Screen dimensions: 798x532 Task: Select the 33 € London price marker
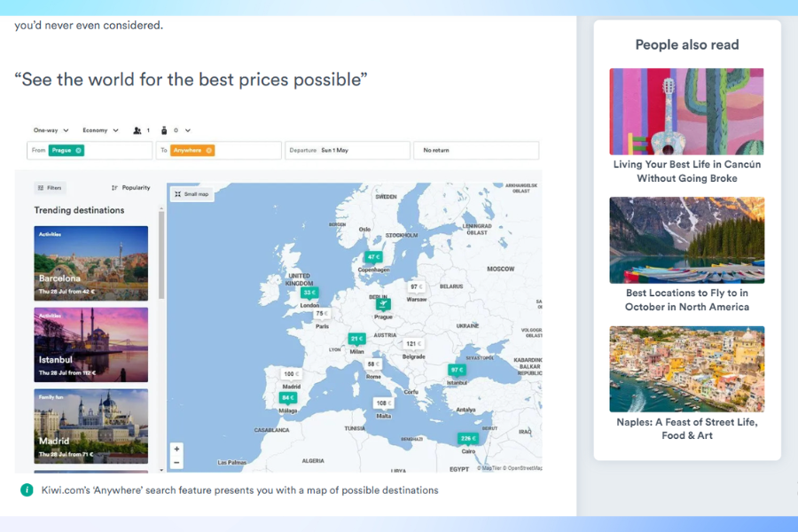[x=309, y=293]
